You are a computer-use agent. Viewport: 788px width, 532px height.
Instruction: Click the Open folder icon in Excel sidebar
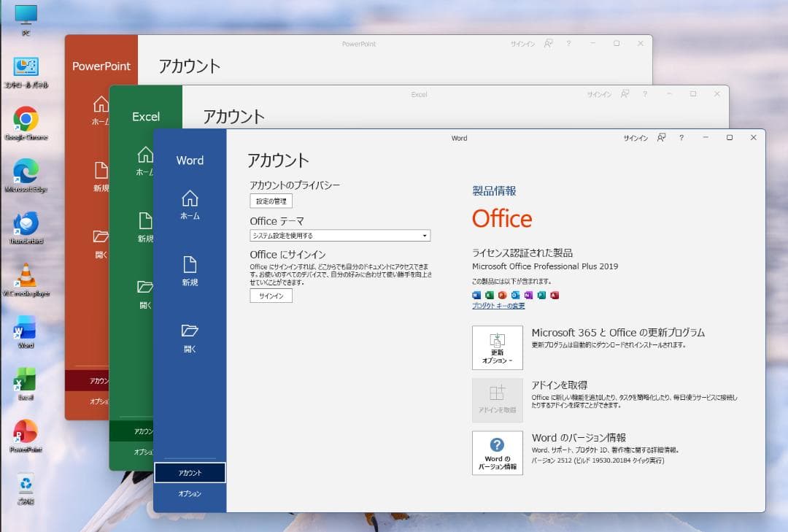tap(144, 287)
